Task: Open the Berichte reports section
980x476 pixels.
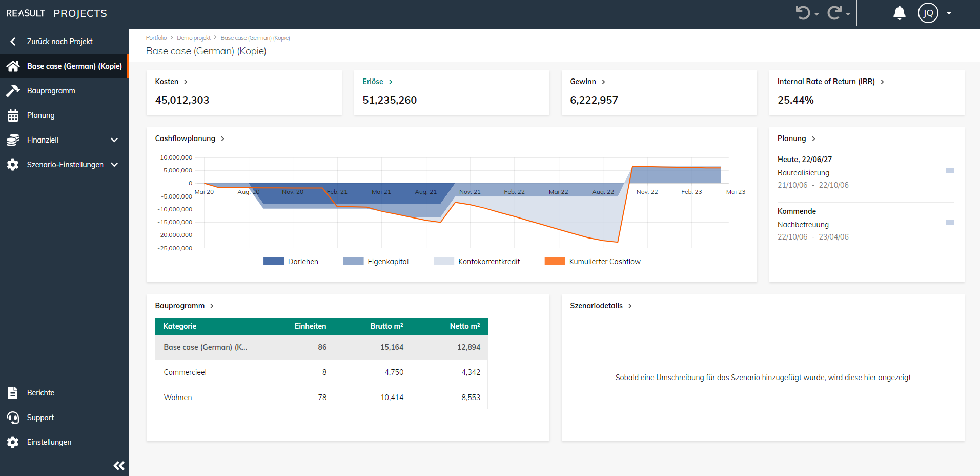Action: (x=40, y=392)
